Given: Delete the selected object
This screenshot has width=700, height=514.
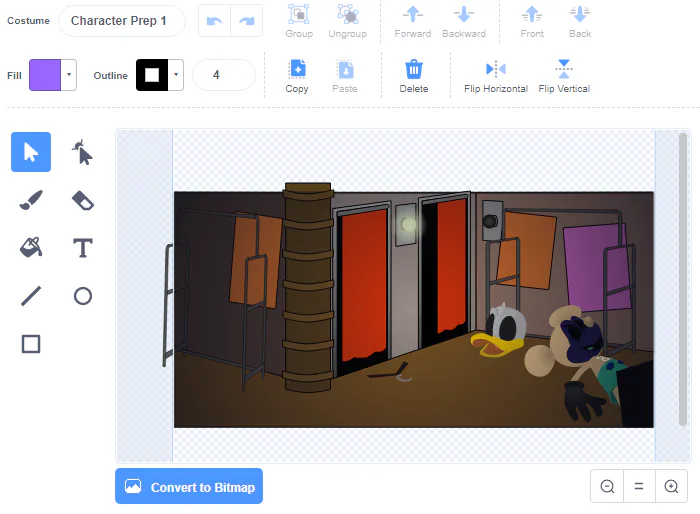Looking at the screenshot, I should point(414,76).
